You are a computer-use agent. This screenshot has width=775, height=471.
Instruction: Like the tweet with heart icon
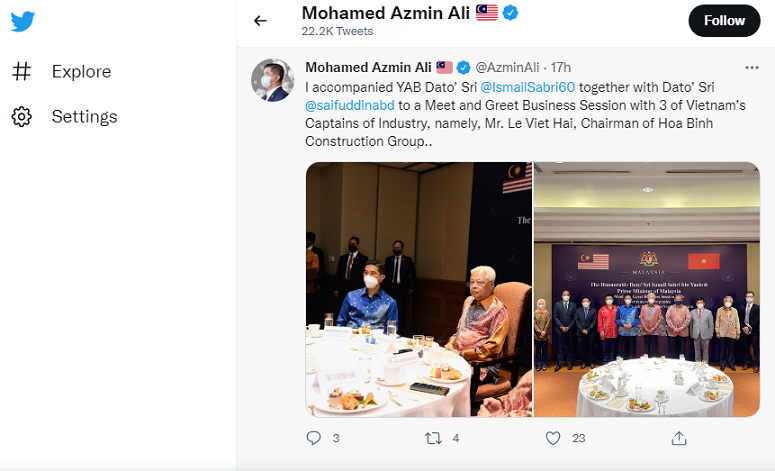tap(553, 438)
